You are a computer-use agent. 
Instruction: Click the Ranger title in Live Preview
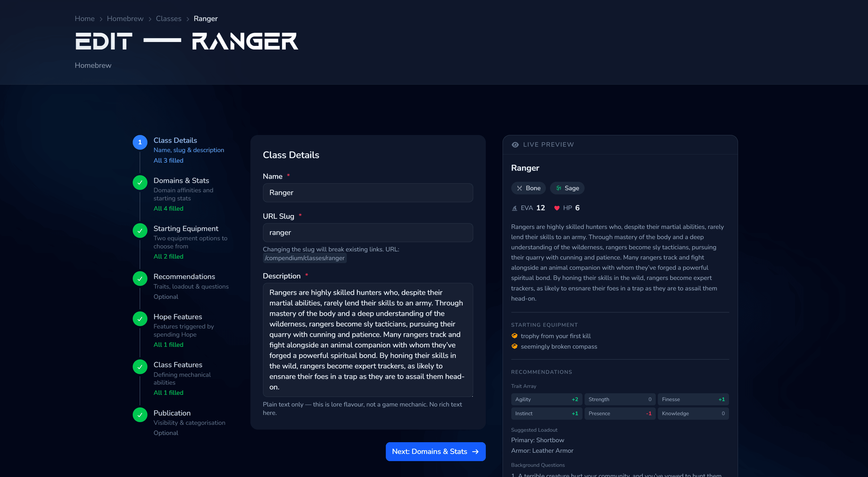point(525,168)
